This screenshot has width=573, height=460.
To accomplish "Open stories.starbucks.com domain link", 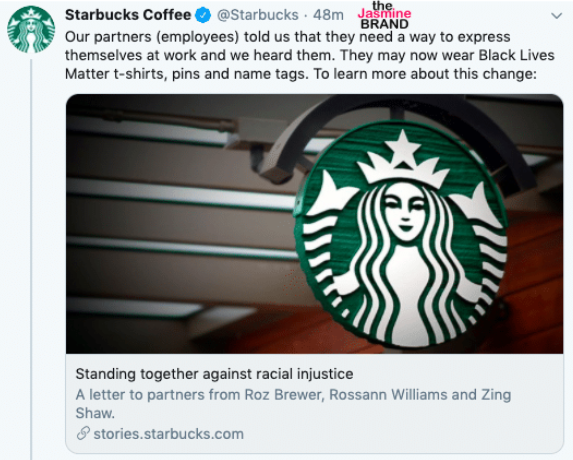I will click(168, 434).
